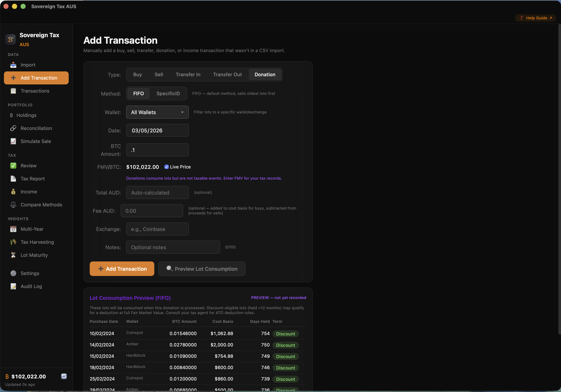Select the Simulate Sale chart icon
561x392 pixels.
click(13, 141)
